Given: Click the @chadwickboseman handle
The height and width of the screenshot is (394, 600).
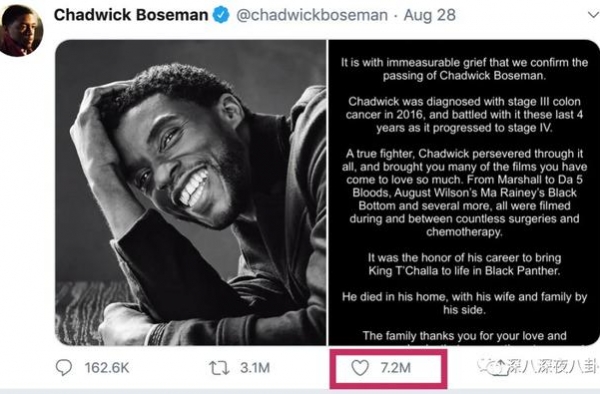Looking at the screenshot, I should point(312,15).
